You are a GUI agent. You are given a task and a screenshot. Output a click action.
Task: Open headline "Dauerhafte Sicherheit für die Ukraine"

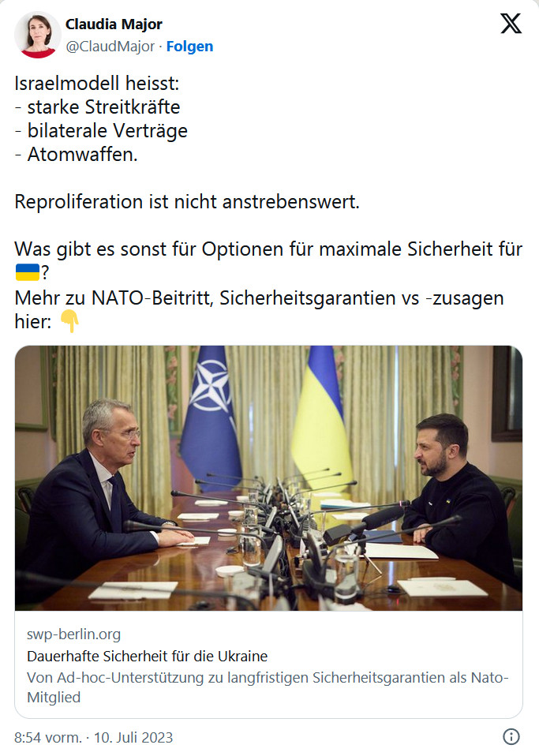click(x=147, y=656)
